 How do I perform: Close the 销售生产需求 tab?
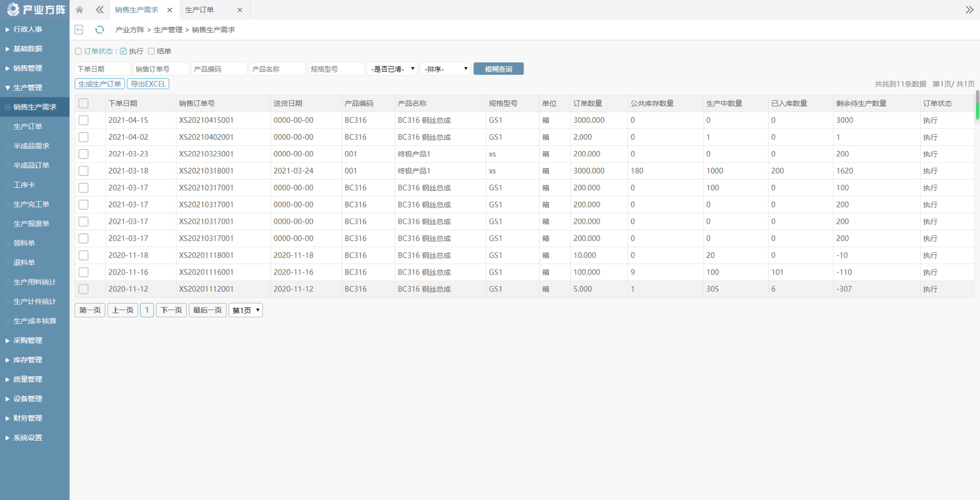coord(170,10)
